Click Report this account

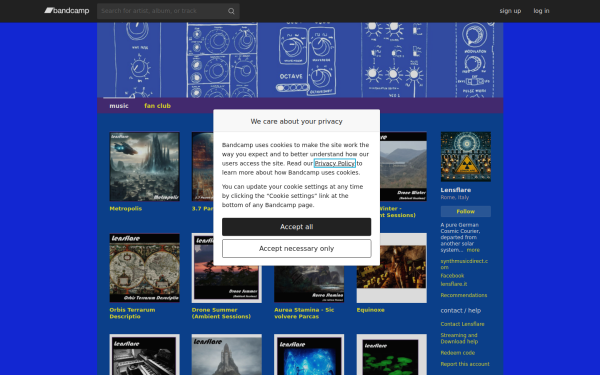[x=465, y=364]
